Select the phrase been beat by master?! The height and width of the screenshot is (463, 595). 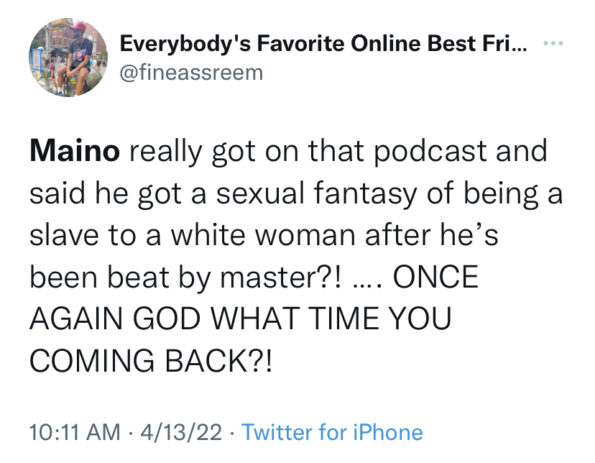click(x=186, y=277)
